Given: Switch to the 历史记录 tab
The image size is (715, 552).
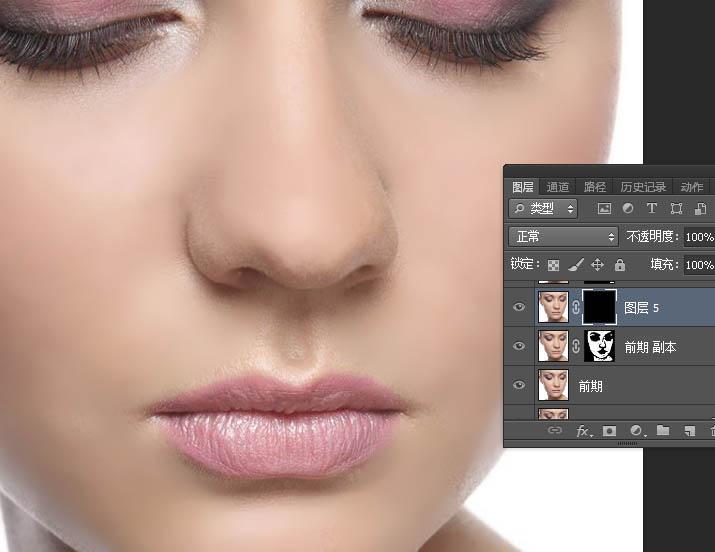Looking at the screenshot, I should click(x=643, y=187).
